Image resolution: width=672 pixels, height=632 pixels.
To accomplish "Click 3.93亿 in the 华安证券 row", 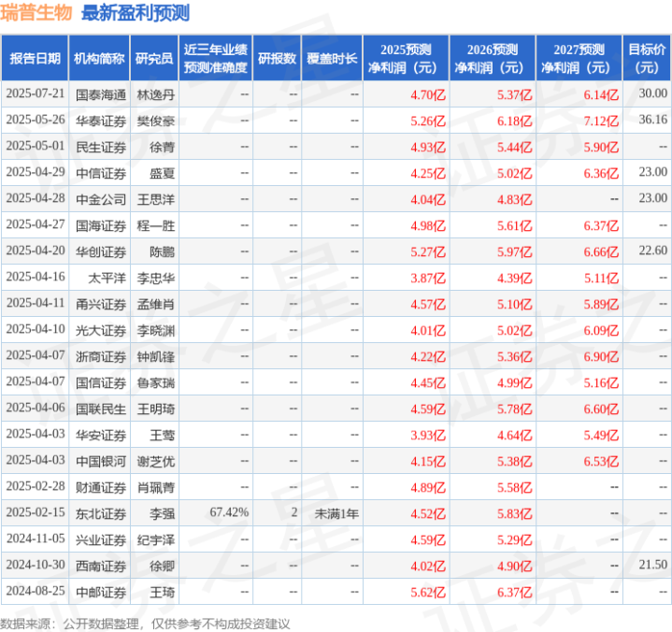I will tap(428, 436).
